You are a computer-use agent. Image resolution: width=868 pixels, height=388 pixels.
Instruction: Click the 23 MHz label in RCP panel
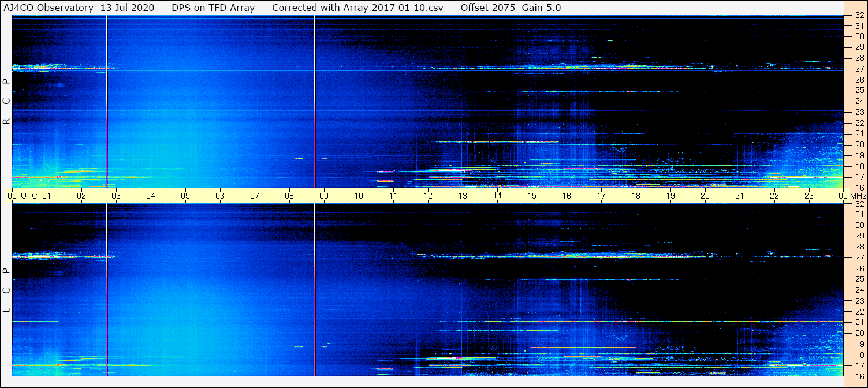coord(859,112)
